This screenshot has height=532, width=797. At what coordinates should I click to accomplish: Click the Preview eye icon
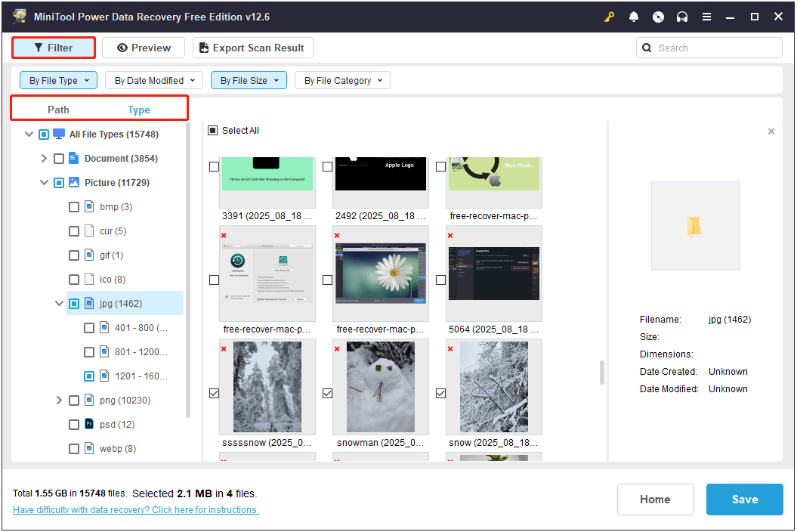click(120, 47)
